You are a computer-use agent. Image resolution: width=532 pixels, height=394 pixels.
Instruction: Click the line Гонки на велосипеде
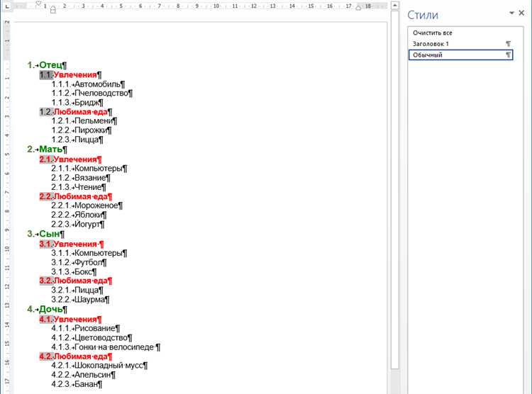point(106,347)
